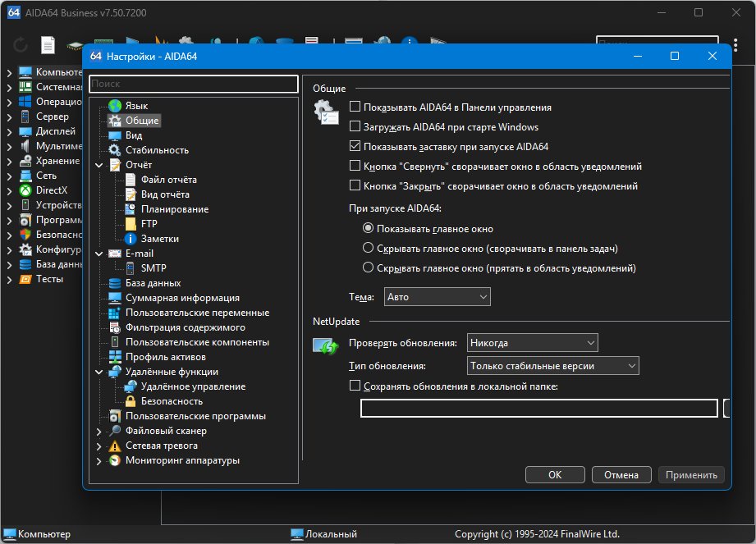Open the Тема dropdown set to Авто
756x544 pixels.
point(438,297)
